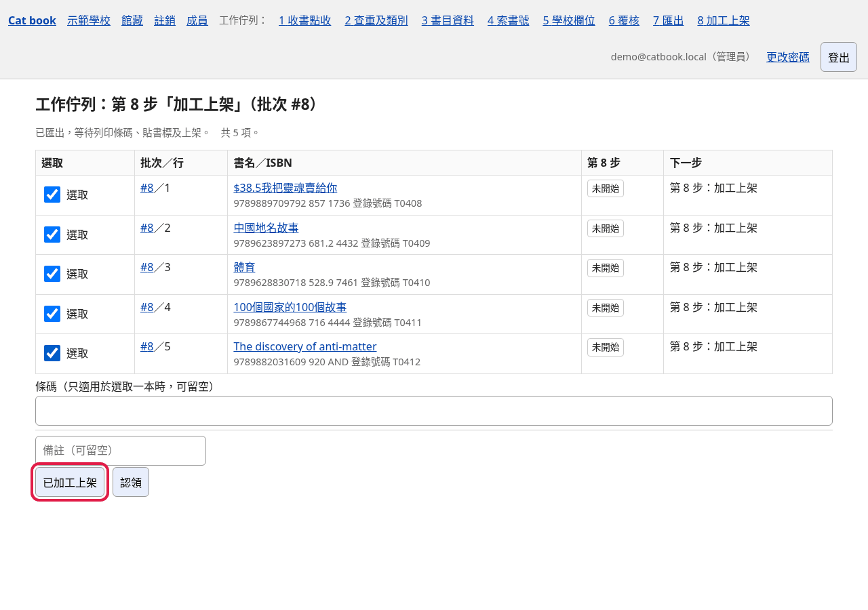Viewport: 868px width, 610px height.
Task: Toggle the checkbox in the 體育 row
Action: tap(52, 274)
